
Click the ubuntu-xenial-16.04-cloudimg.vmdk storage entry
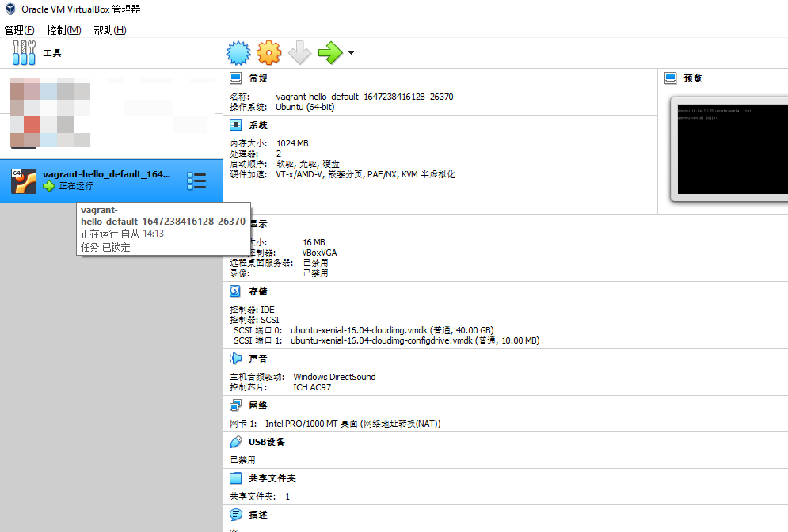360,329
